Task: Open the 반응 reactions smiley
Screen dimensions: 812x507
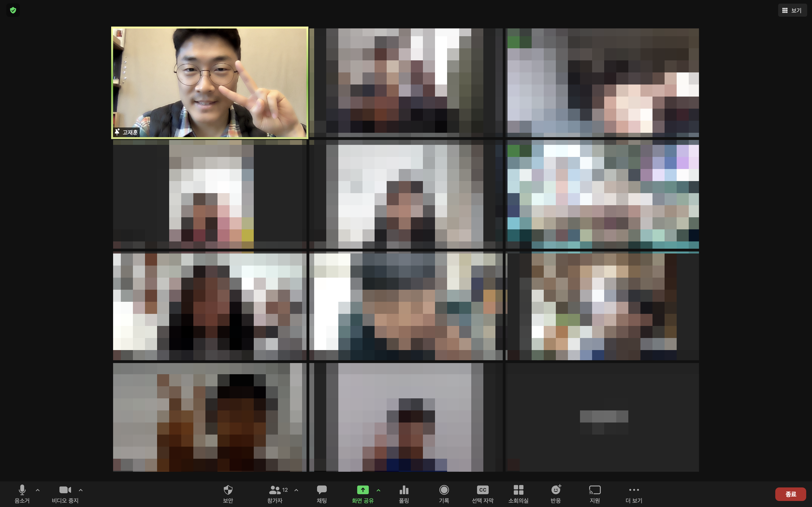Action: pyautogui.click(x=556, y=493)
